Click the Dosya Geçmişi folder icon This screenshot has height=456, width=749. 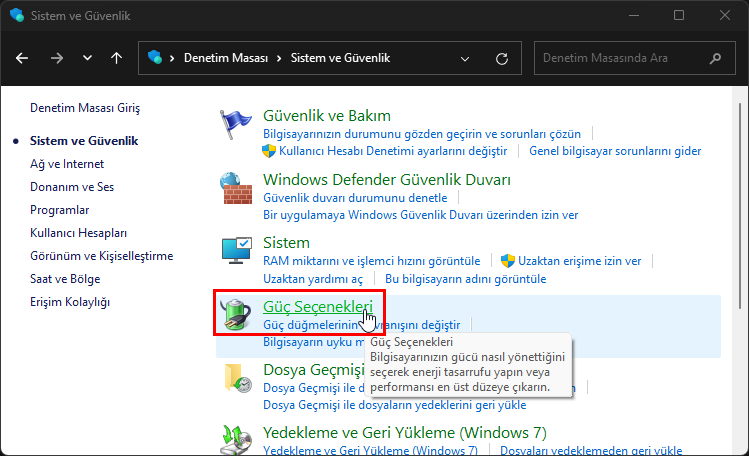point(237,378)
